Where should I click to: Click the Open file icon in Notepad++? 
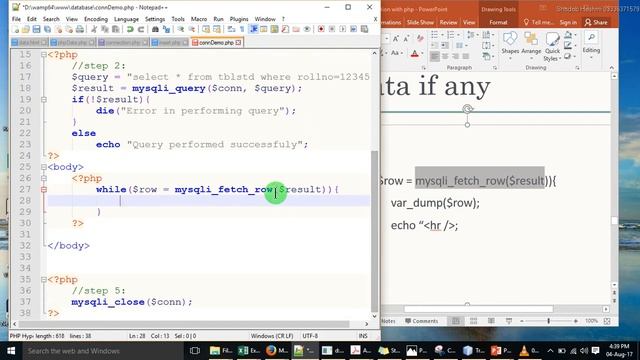(x=25, y=29)
